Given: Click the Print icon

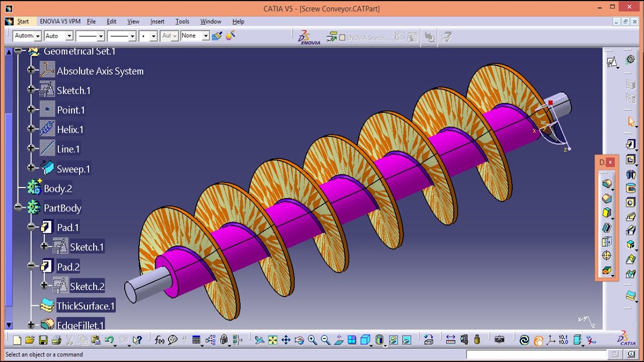Looking at the screenshot, I should (x=56, y=340).
